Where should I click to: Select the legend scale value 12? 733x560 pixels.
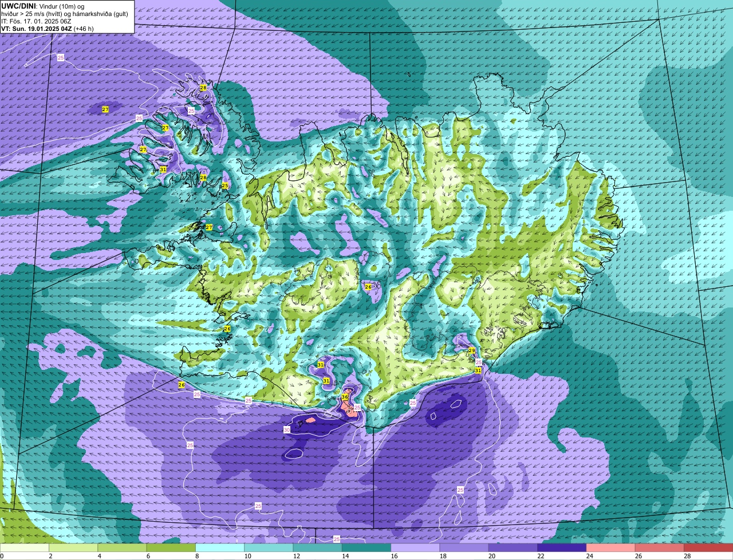tap(296, 556)
